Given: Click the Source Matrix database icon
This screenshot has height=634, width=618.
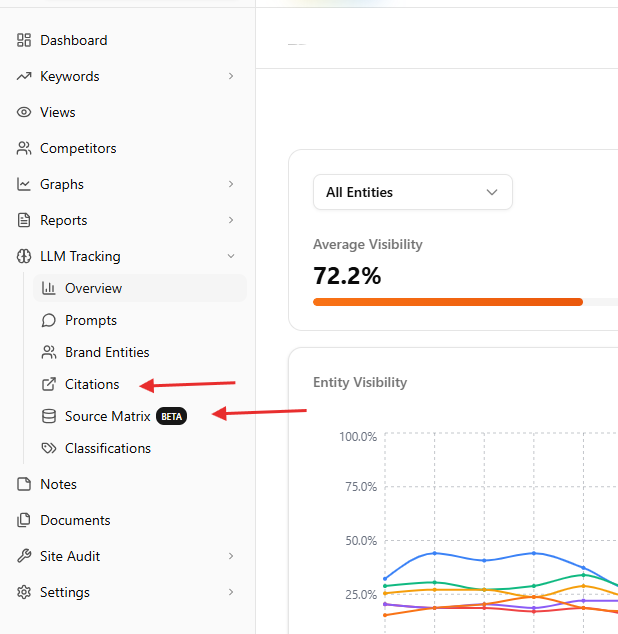Looking at the screenshot, I should (x=48, y=416).
